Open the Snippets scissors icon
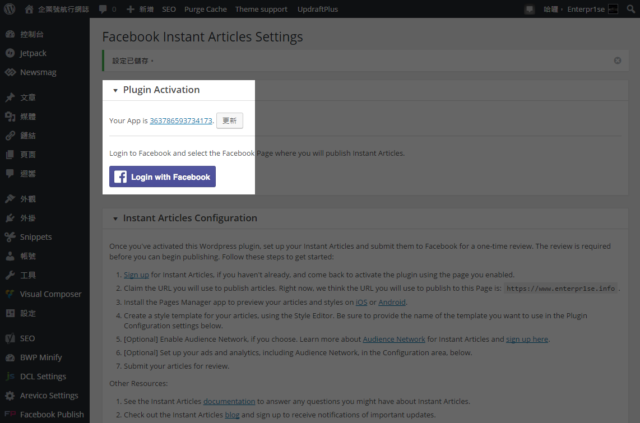This screenshot has height=423, width=640. [x=10, y=237]
